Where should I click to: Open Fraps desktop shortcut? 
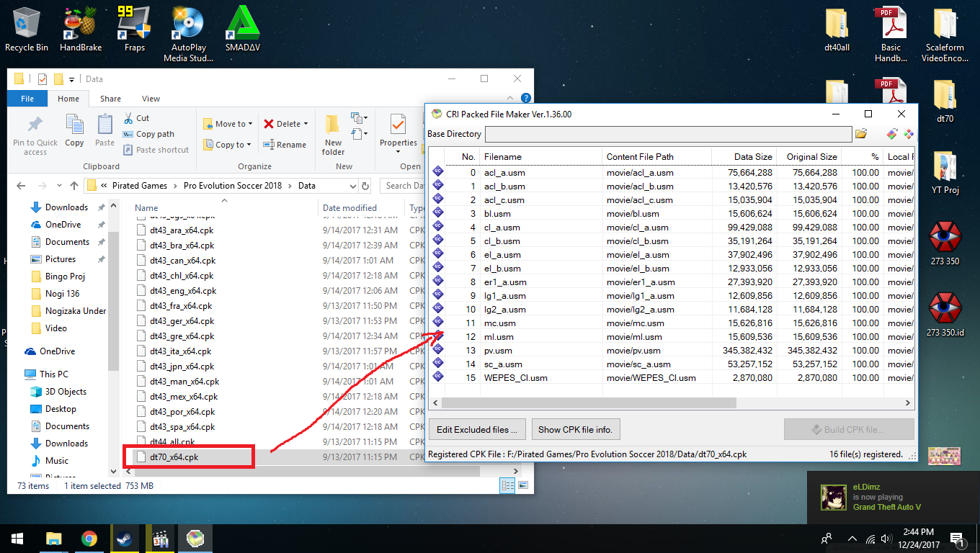click(134, 30)
